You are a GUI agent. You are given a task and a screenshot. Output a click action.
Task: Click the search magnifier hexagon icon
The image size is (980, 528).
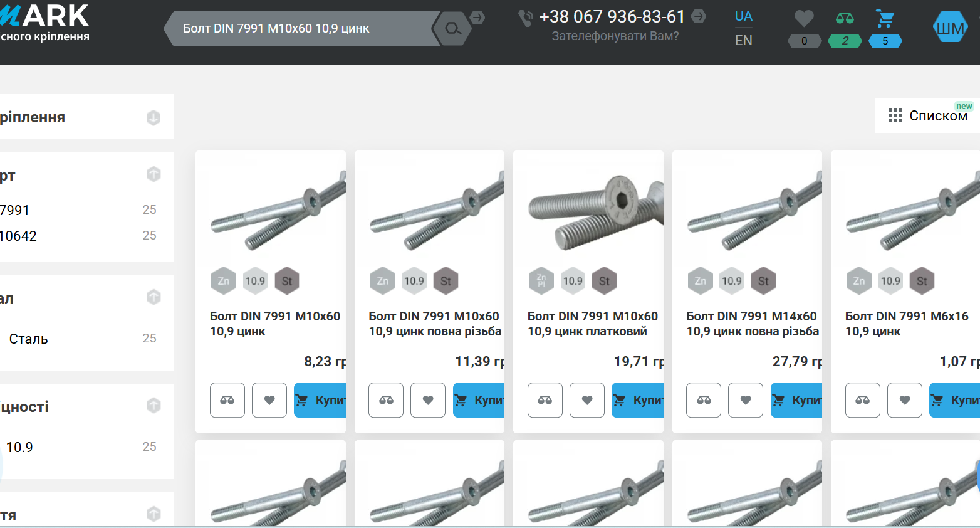click(452, 28)
